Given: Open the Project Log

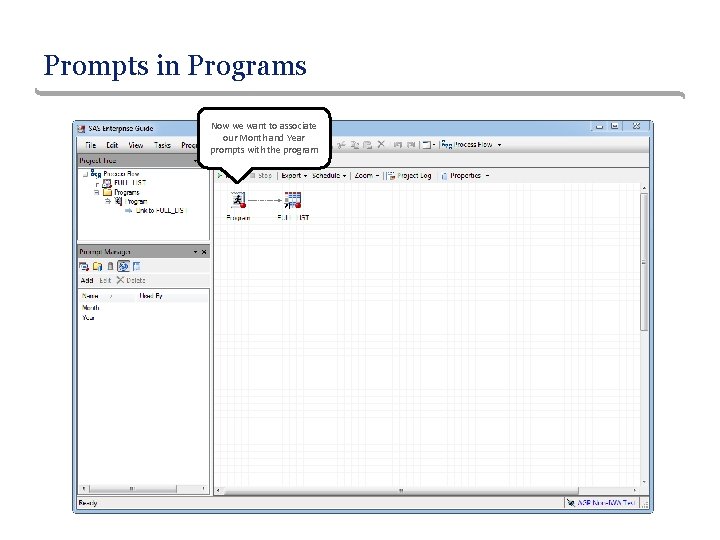Looking at the screenshot, I should coord(410,175).
